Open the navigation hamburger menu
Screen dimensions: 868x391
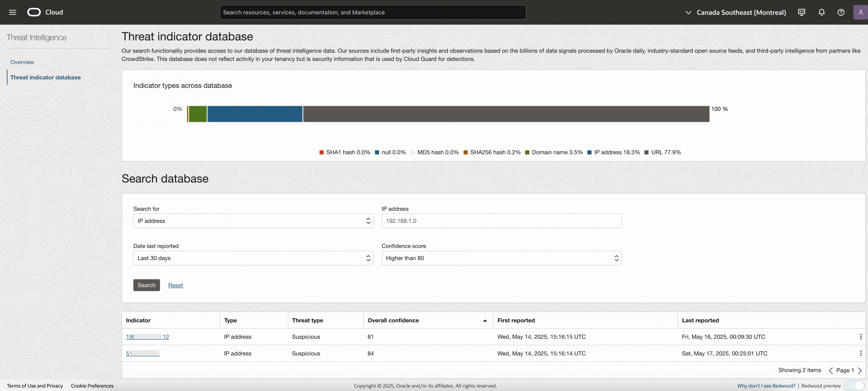[13, 12]
